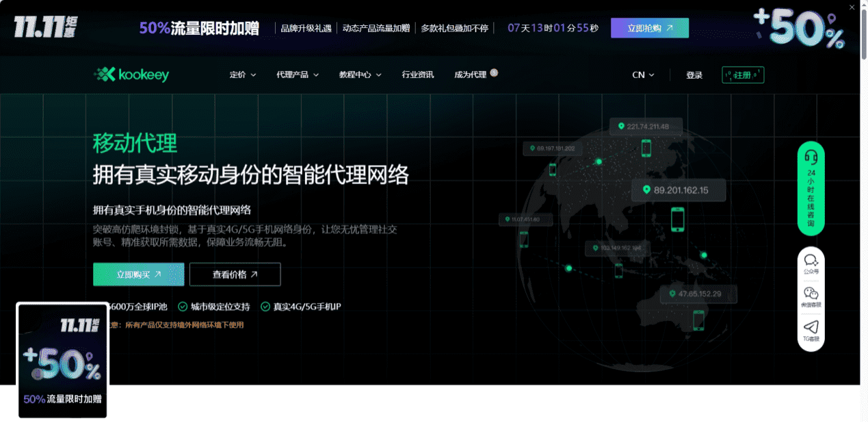Open the CN language selector

pos(643,75)
